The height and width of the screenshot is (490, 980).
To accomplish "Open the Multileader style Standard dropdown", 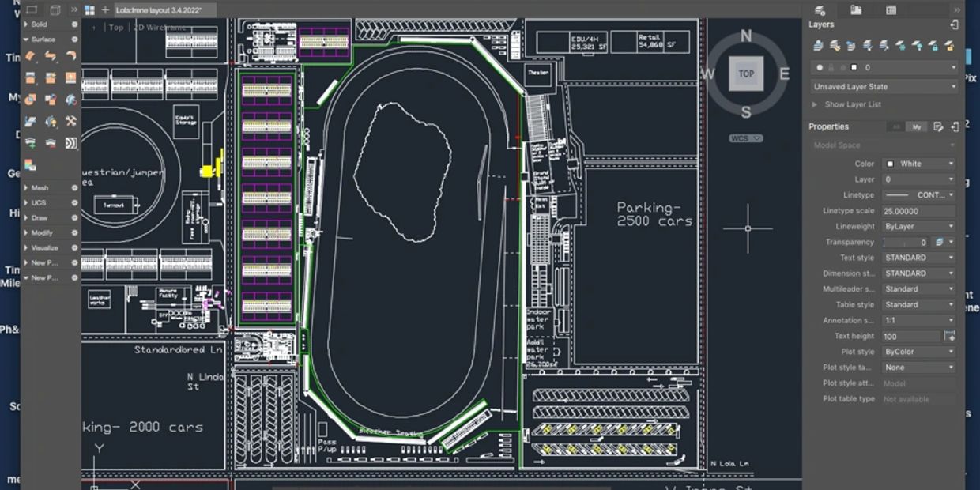I will pos(920,289).
